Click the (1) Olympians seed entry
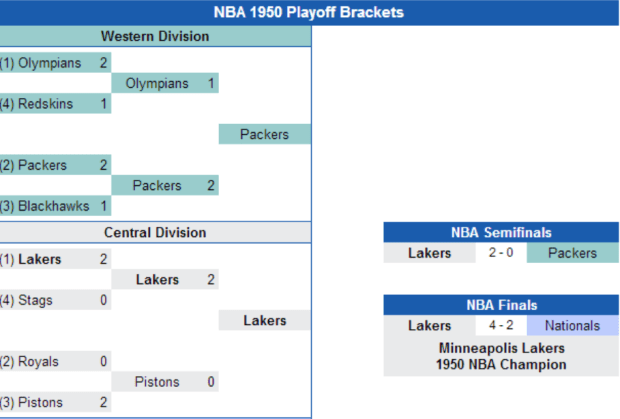The width and height of the screenshot is (620, 419). 41,63
